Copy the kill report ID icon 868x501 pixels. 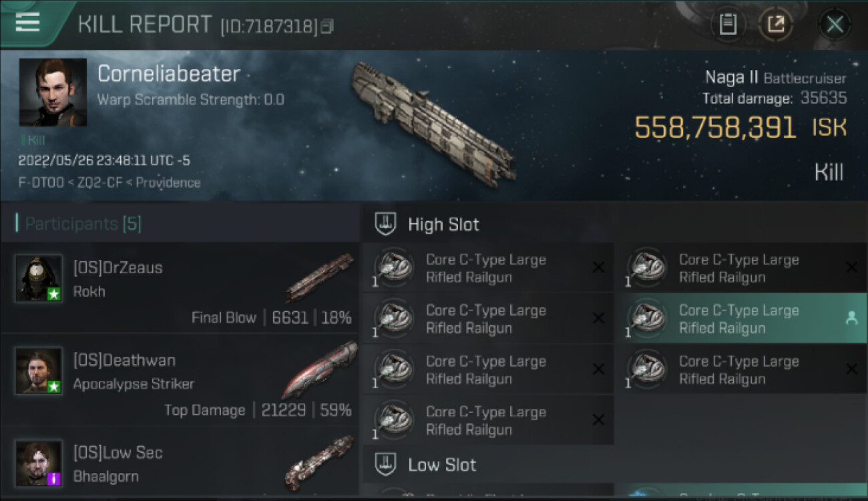327,27
